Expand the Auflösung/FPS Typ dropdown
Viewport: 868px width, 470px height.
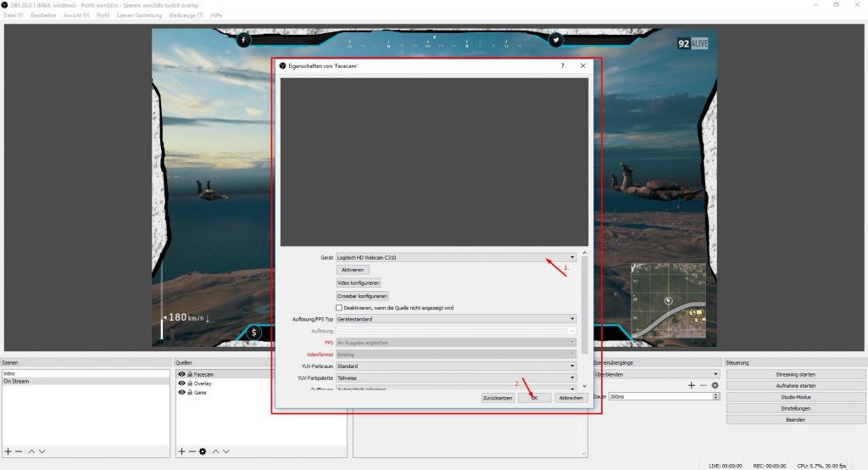pos(456,319)
